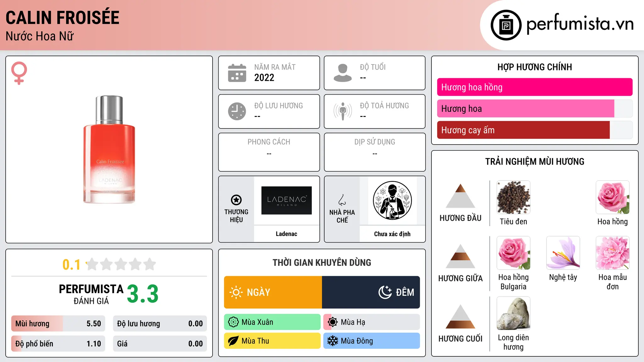Click the Độ lưu hương score bar
The height and width of the screenshot is (362, 644).
(160, 324)
